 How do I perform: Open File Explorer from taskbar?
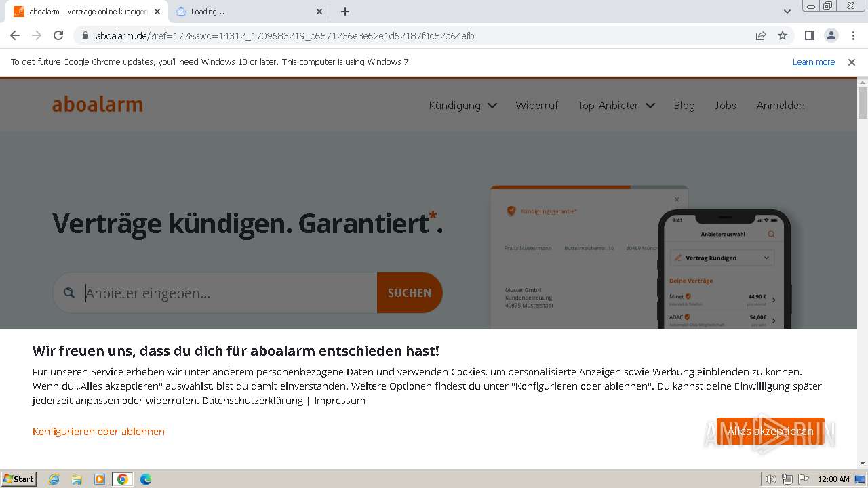(x=77, y=479)
